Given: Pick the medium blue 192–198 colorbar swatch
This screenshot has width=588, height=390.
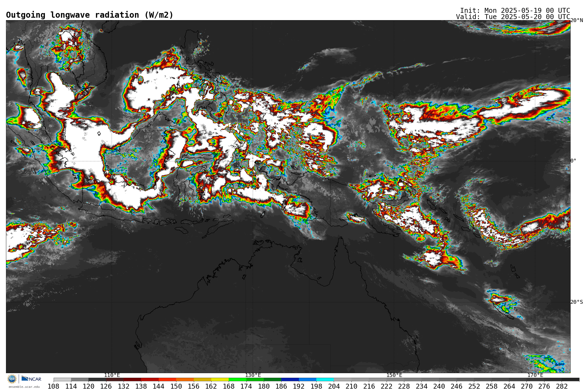Looking at the screenshot, I should click(308, 379).
